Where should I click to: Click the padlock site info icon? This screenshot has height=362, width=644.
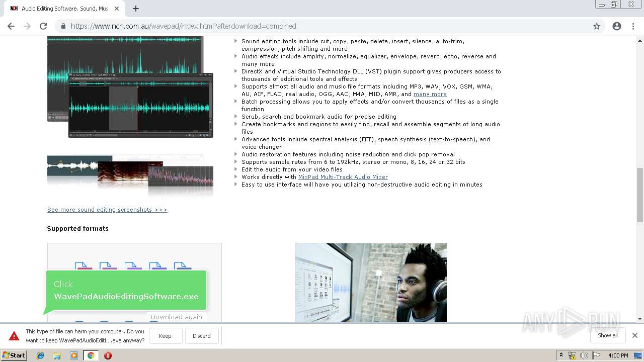coord(63,26)
